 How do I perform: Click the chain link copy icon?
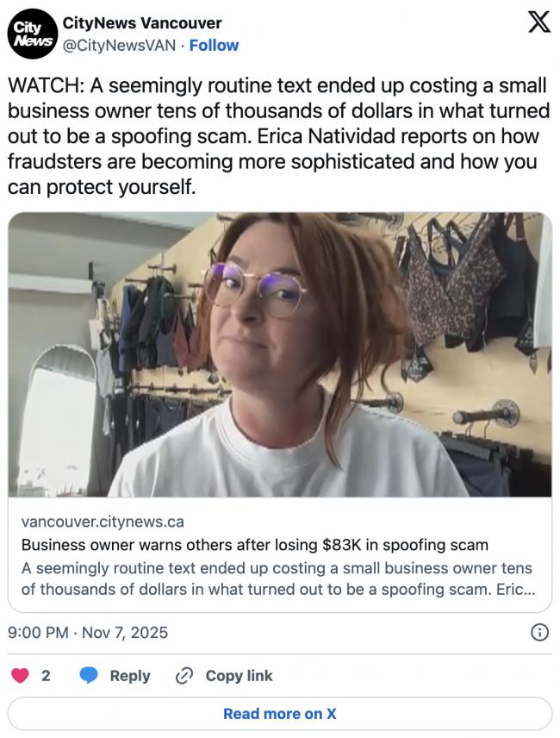coord(184,676)
